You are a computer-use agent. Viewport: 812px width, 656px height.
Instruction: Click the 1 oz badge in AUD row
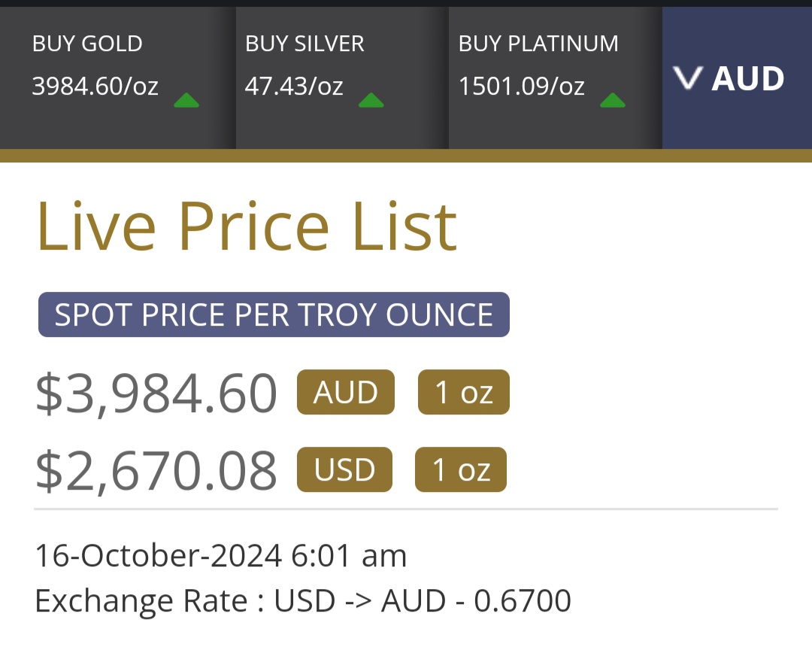point(463,392)
